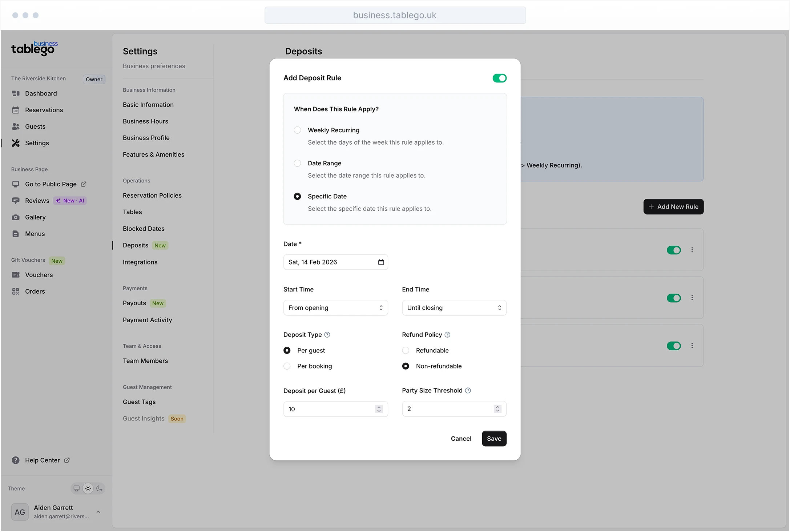Save the deposit rule
The width and height of the screenshot is (790, 532).
(x=493, y=438)
